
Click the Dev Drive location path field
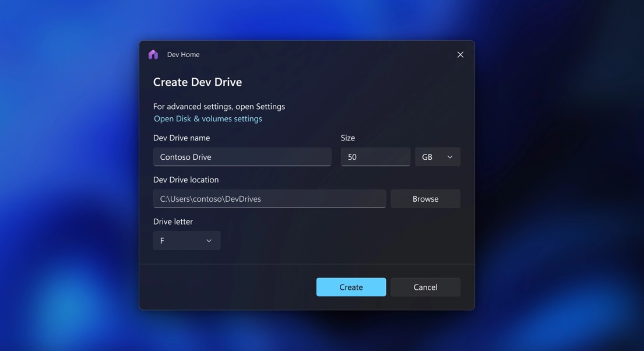[269, 198]
